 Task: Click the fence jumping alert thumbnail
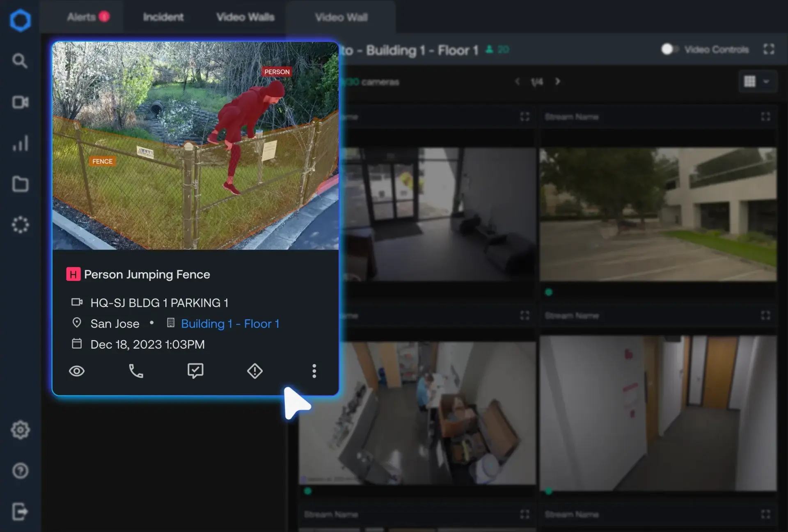[195, 146]
